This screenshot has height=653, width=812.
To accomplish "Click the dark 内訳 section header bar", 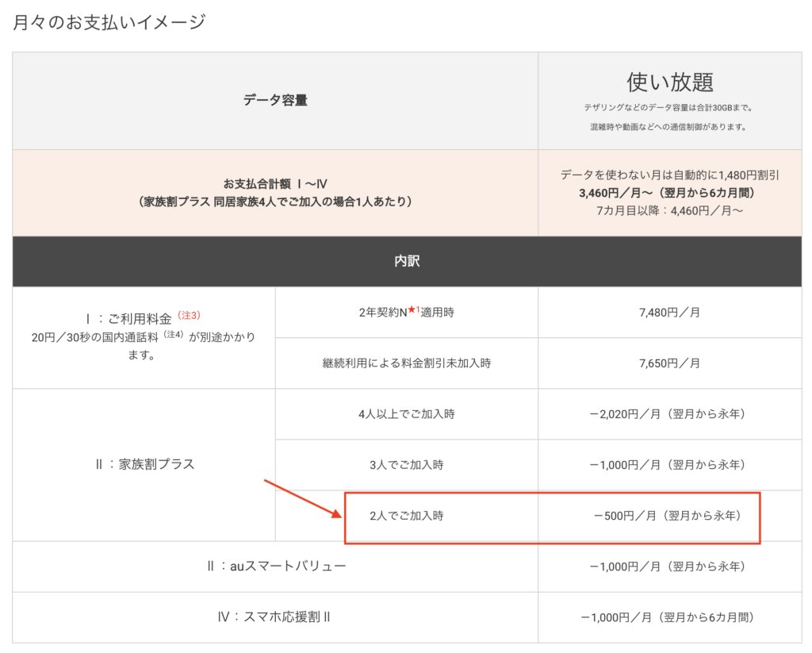I will point(406,261).
